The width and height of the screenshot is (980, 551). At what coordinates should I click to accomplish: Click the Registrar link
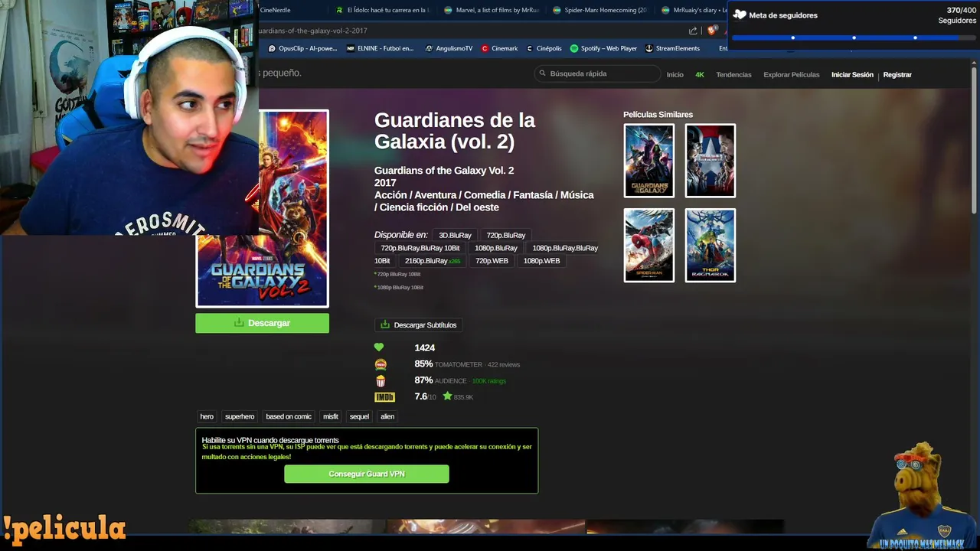tap(897, 74)
